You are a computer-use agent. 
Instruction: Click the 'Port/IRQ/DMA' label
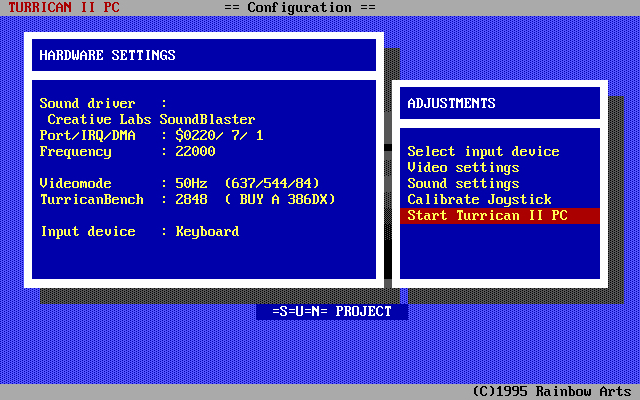pyautogui.click(x=87, y=136)
